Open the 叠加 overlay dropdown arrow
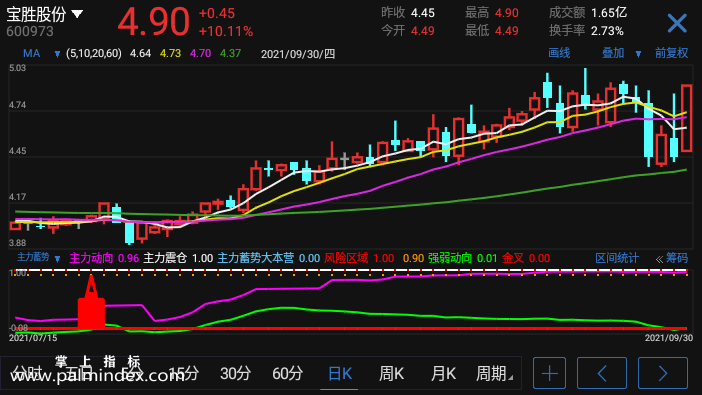The image size is (702, 395). pyautogui.click(x=638, y=54)
